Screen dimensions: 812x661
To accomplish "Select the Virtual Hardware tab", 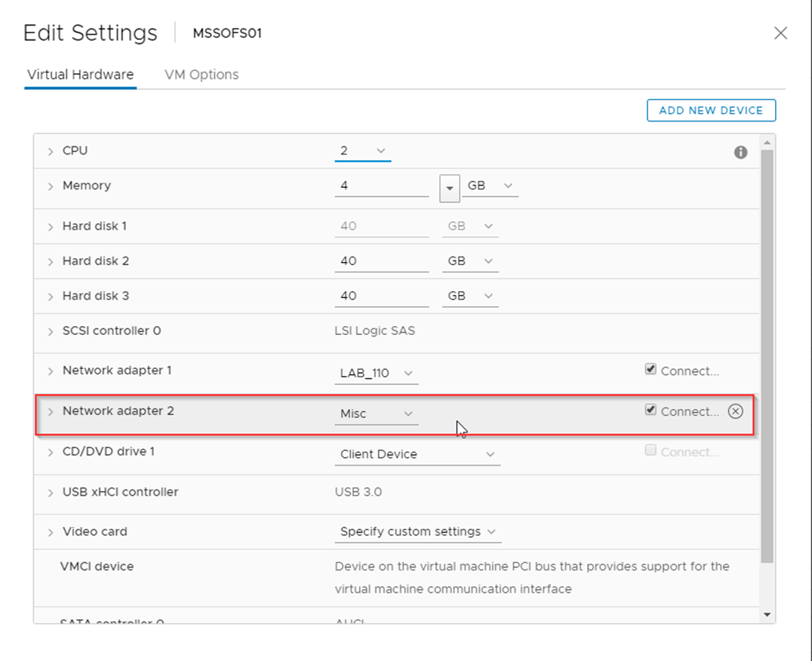I will click(x=80, y=75).
